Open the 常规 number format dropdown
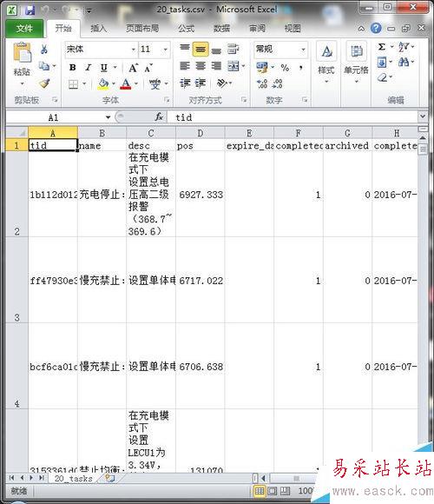The height and width of the screenshot is (504, 434). pos(303,50)
